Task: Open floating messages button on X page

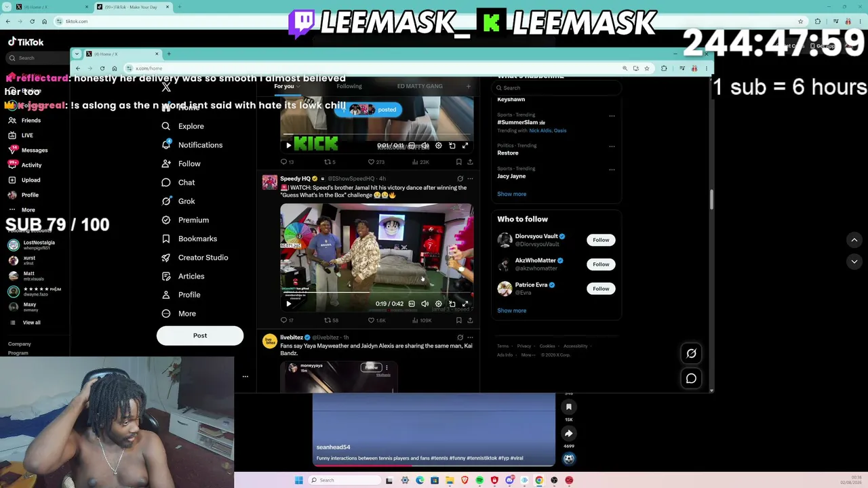Action: [691, 378]
